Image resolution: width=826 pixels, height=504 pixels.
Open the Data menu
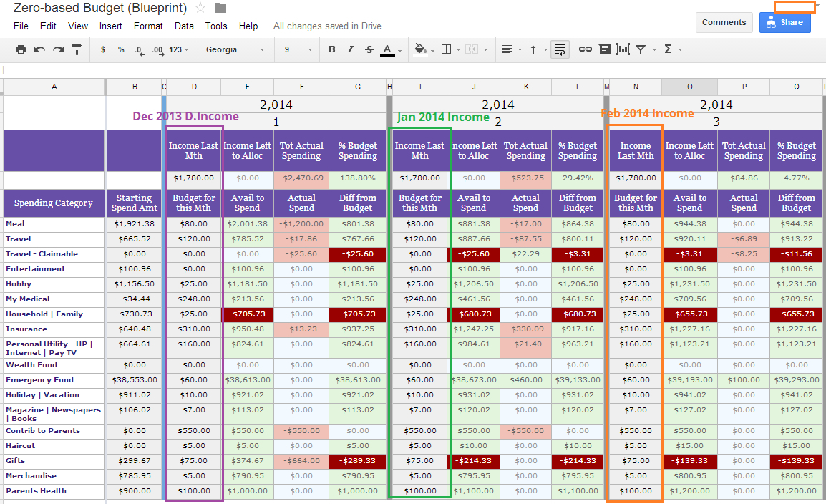(x=184, y=26)
